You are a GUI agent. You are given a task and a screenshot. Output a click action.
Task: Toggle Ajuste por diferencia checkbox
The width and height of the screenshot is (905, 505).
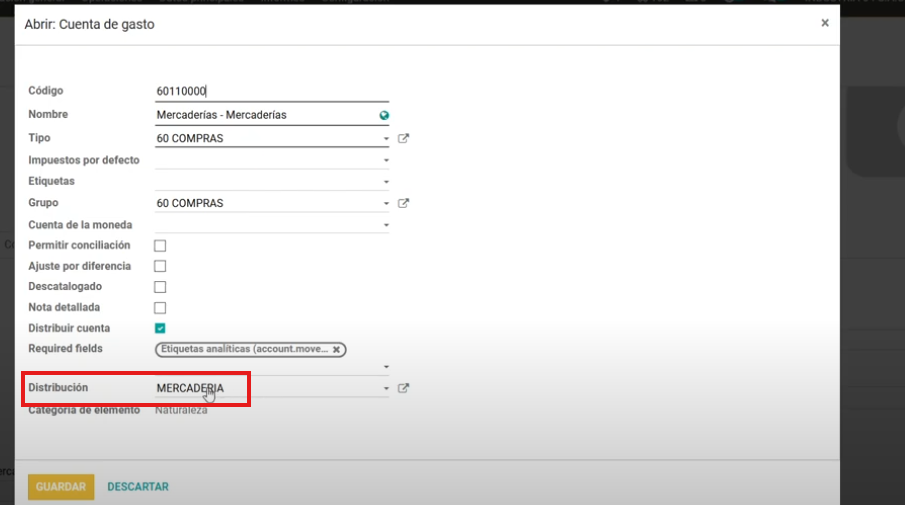tap(160, 267)
